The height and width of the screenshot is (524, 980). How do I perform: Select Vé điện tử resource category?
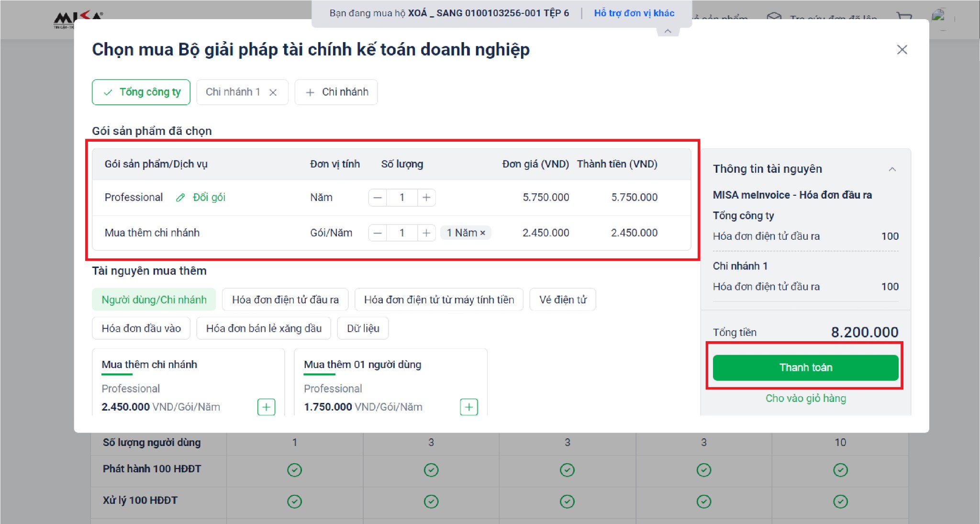click(x=562, y=300)
